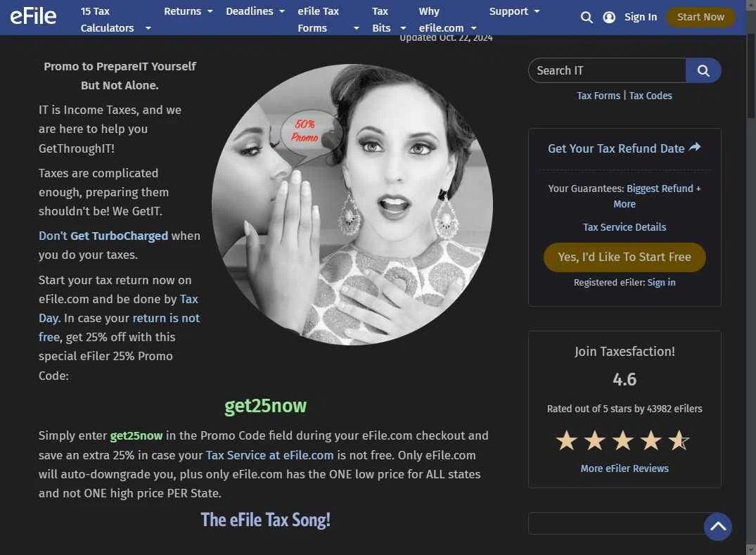Image resolution: width=756 pixels, height=555 pixels.
Task: Click the Join Taxesfaction! heading
Action: [624, 352]
